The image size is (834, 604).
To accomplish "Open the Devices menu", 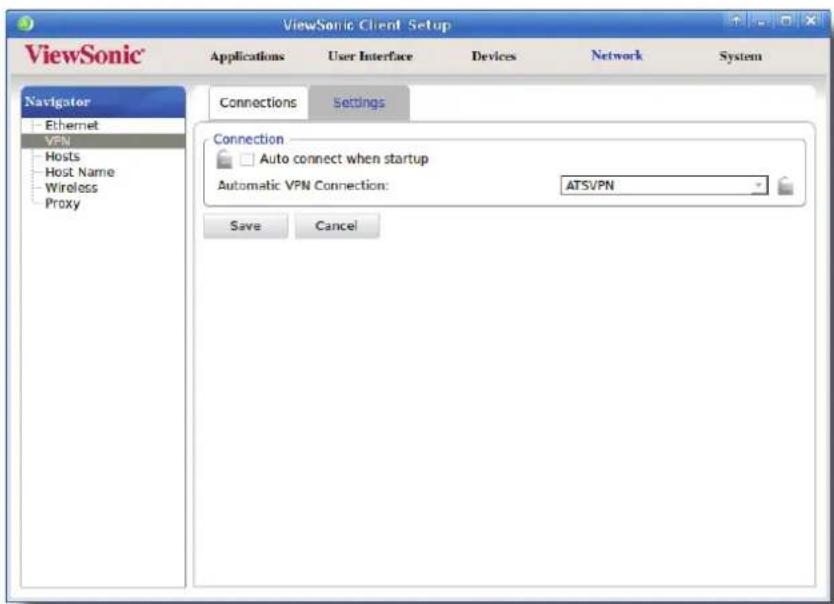I will 494,56.
